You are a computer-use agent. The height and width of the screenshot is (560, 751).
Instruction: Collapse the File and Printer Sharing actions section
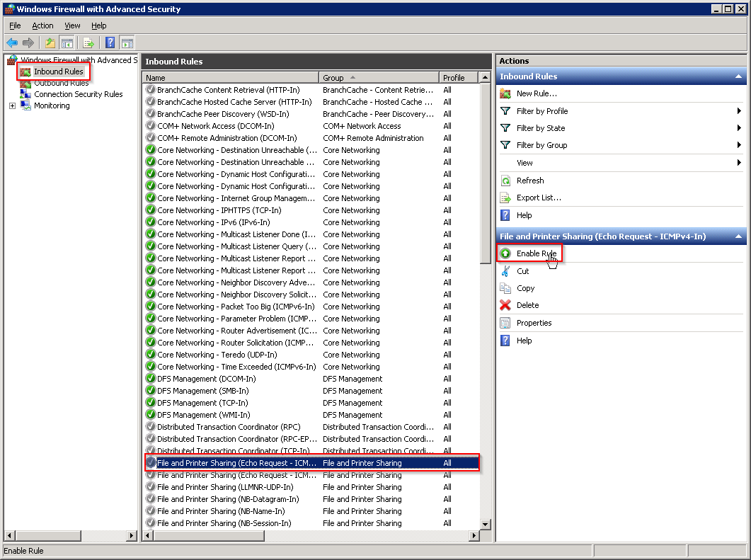point(738,236)
